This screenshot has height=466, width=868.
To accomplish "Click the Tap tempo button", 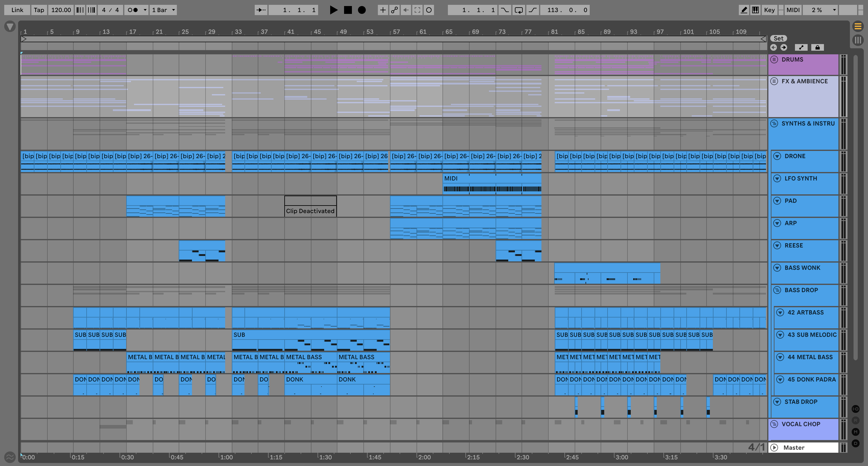I will point(39,10).
